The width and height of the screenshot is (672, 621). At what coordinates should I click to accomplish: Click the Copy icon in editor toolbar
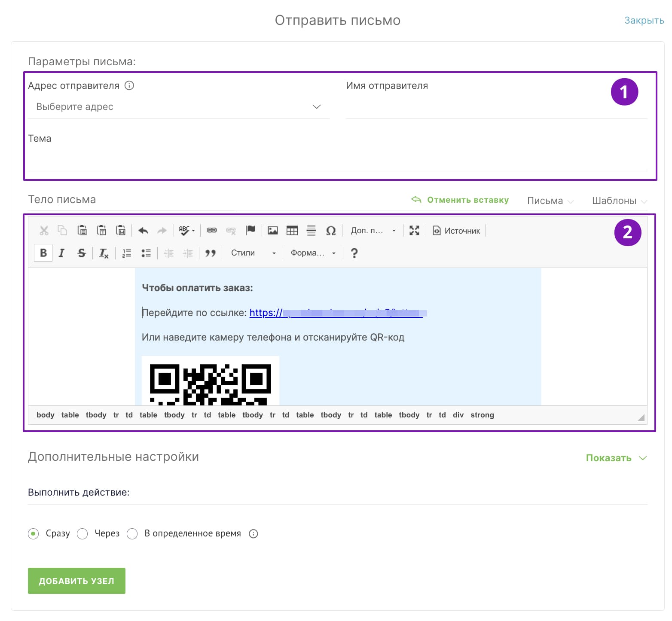click(x=63, y=231)
